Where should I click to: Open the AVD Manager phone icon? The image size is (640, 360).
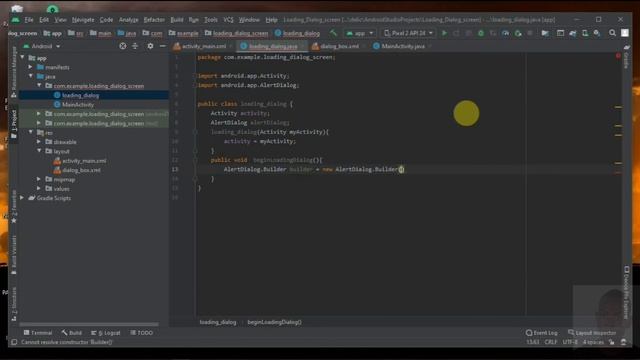[x=585, y=33]
